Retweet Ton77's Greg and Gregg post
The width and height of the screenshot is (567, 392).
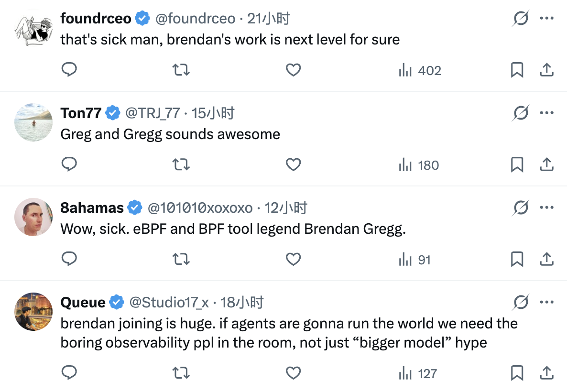[181, 165]
